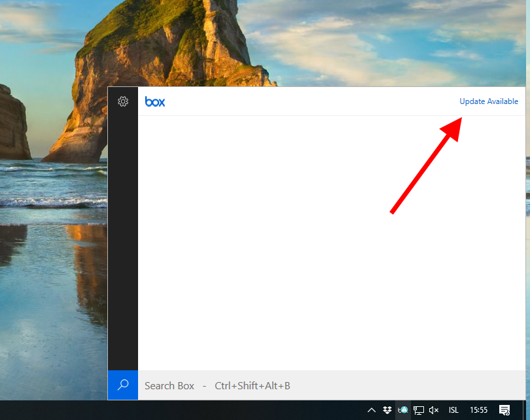530x420 pixels.
Task: Click Show Desktop taskbar edge button
Action: tap(525, 410)
